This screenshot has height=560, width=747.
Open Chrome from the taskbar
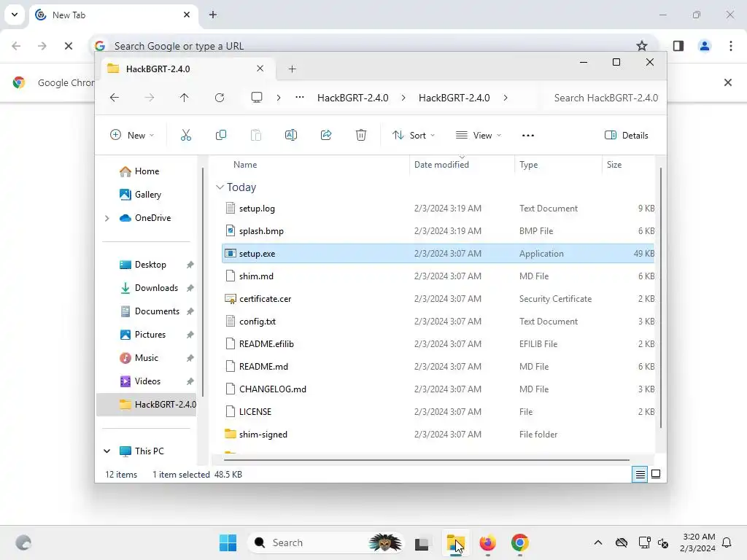(x=519, y=542)
